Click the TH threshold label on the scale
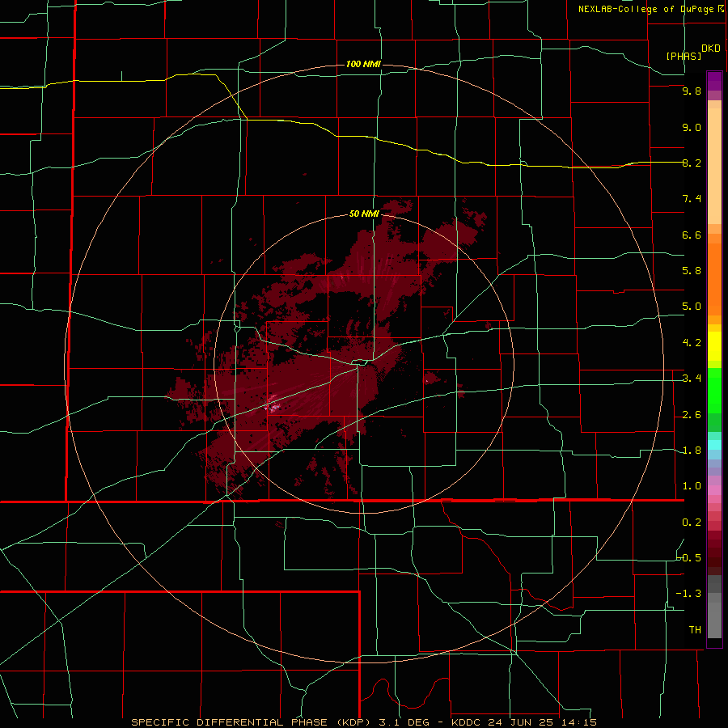 [695, 629]
